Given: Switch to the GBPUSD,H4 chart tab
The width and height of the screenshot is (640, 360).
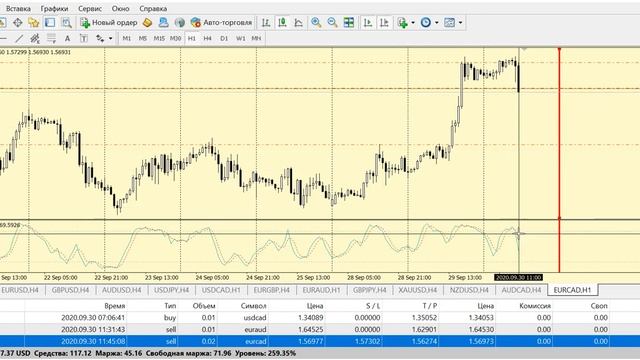Looking at the screenshot, I should click(70, 290).
